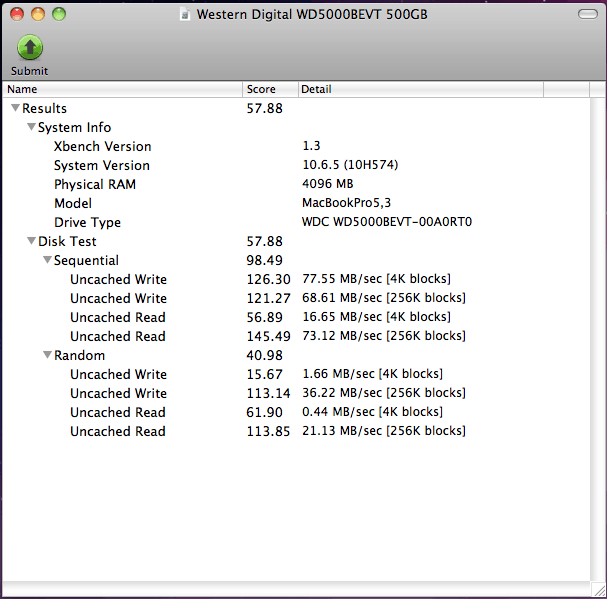Collapse the Sequential disclosure triangle

[x=47, y=259]
